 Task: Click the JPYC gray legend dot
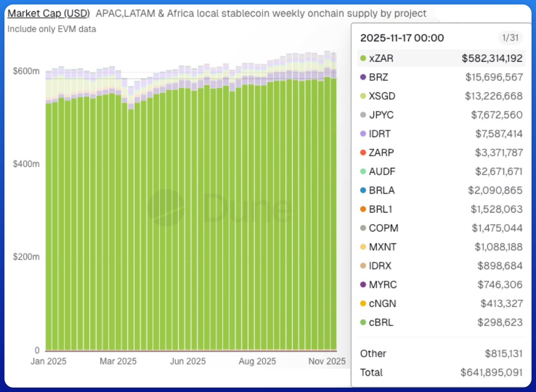tap(363, 115)
